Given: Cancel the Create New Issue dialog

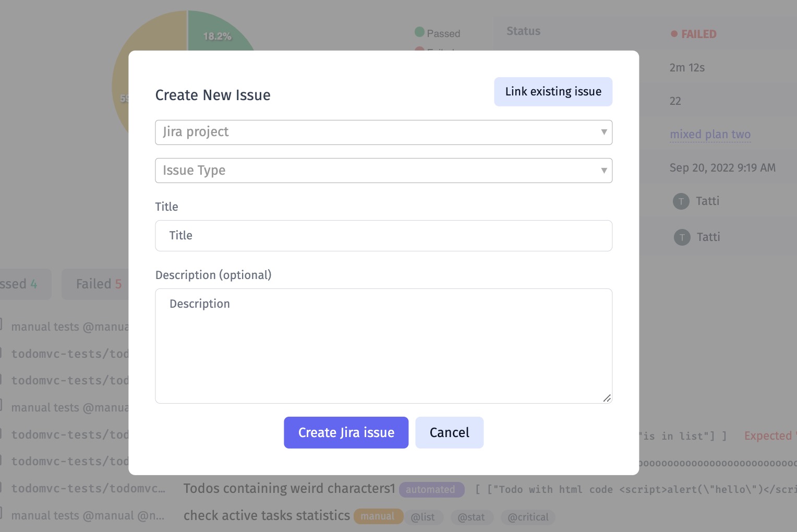Looking at the screenshot, I should coord(449,432).
